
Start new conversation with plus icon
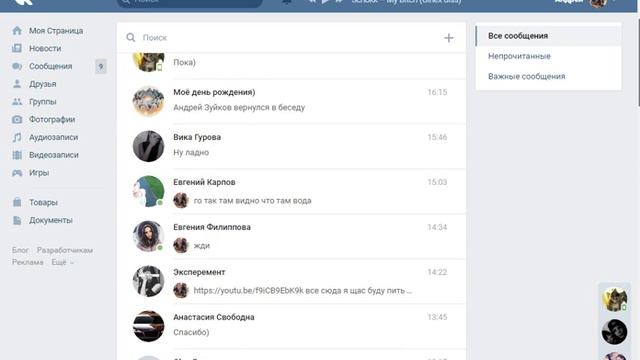coord(449,38)
